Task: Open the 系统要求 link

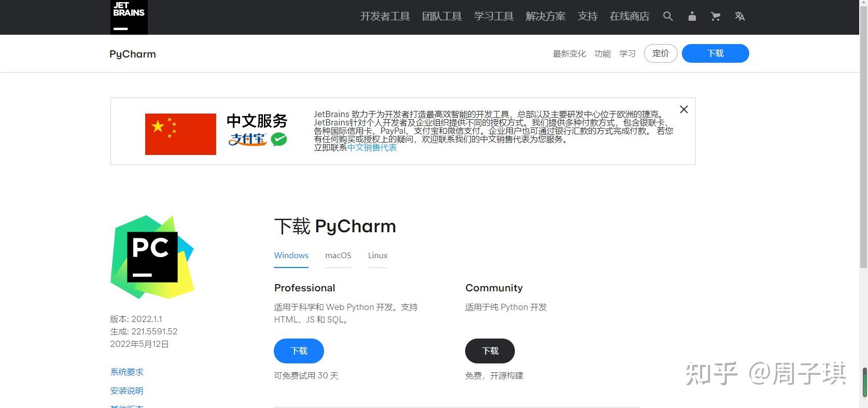Action: pos(127,372)
